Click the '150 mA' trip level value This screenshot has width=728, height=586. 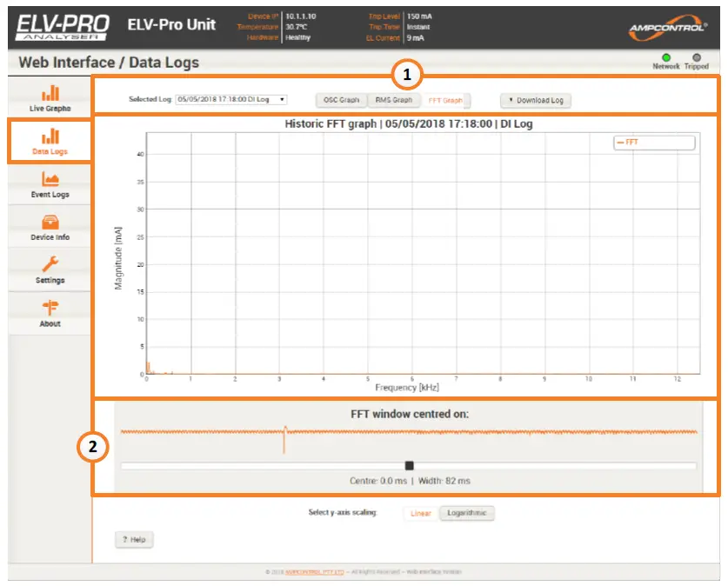tap(419, 17)
